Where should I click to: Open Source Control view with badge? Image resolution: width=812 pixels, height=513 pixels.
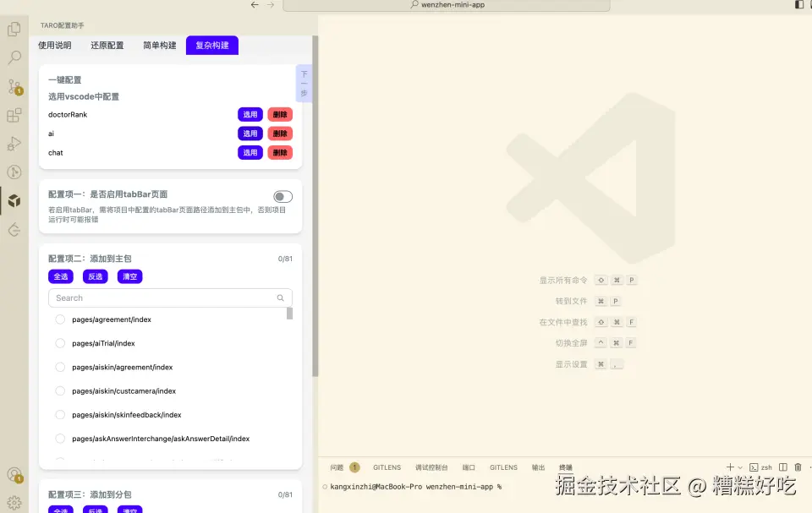[x=14, y=86]
